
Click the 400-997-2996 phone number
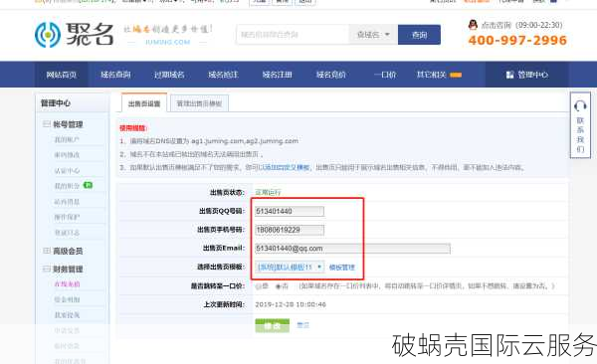[517, 41]
